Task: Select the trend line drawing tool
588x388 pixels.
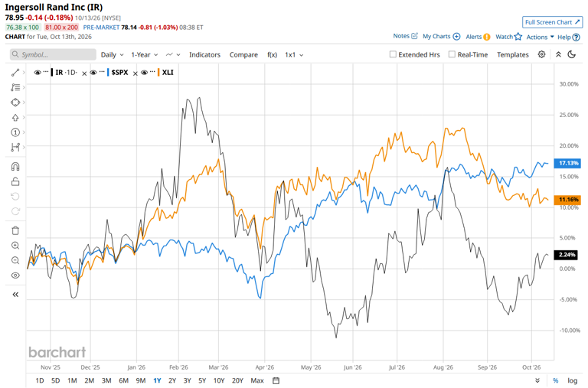Action: 15,73
